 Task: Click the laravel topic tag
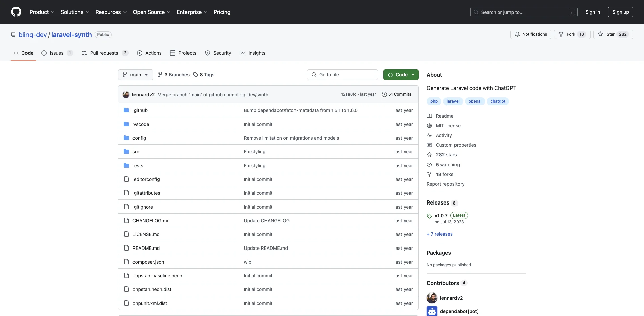point(453,101)
